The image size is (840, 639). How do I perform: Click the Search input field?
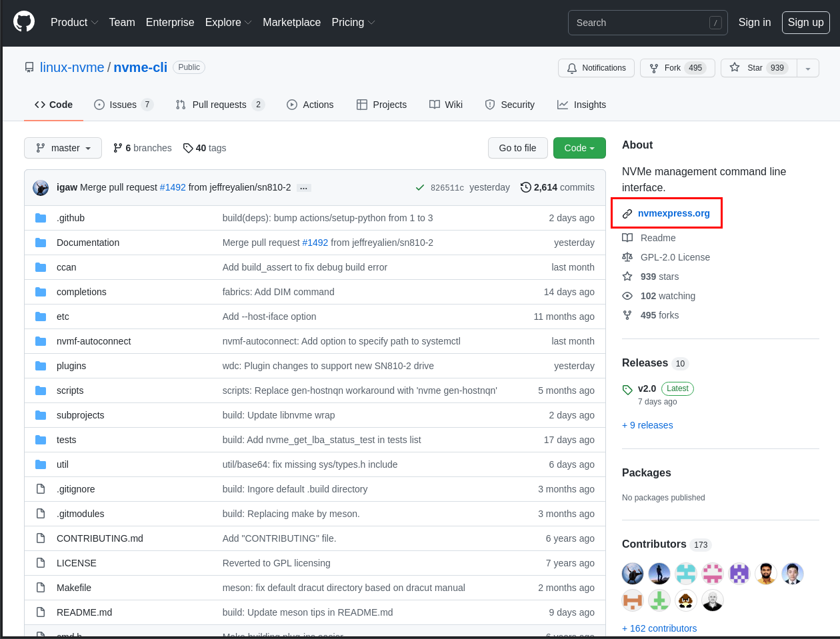[x=640, y=22]
